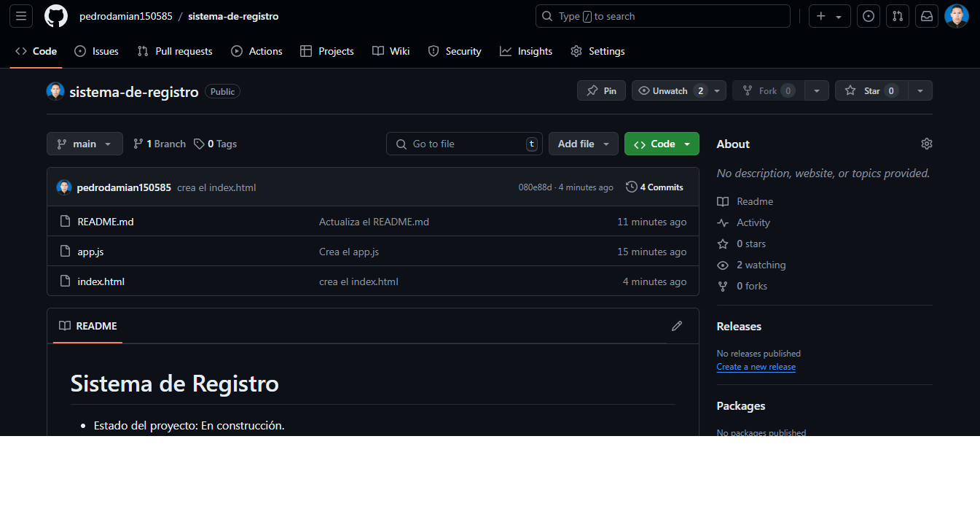Click the magnifier icon in search bar
Viewport: 980px width, 525px height.
(547, 16)
